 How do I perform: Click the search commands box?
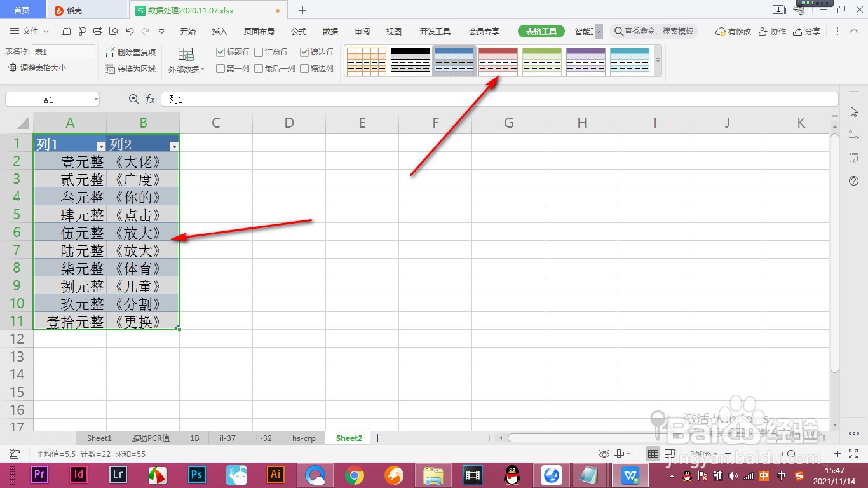click(x=654, y=31)
